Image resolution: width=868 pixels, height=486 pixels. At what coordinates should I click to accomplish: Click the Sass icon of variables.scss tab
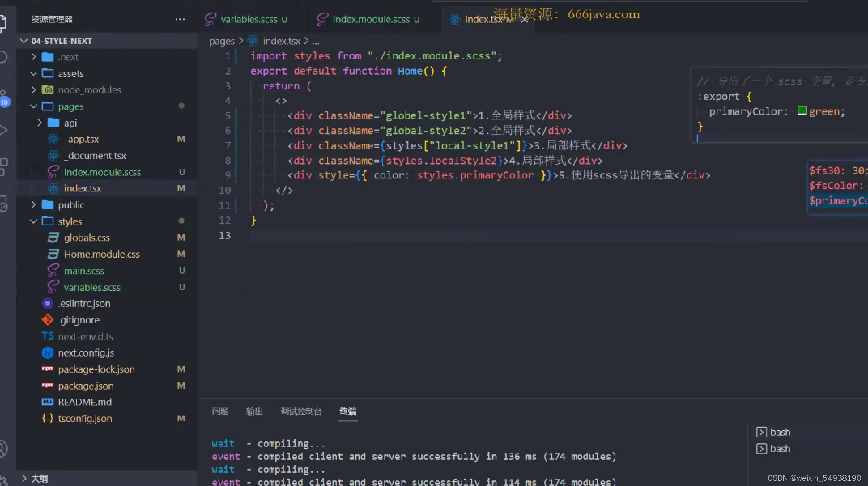(210, 19)
